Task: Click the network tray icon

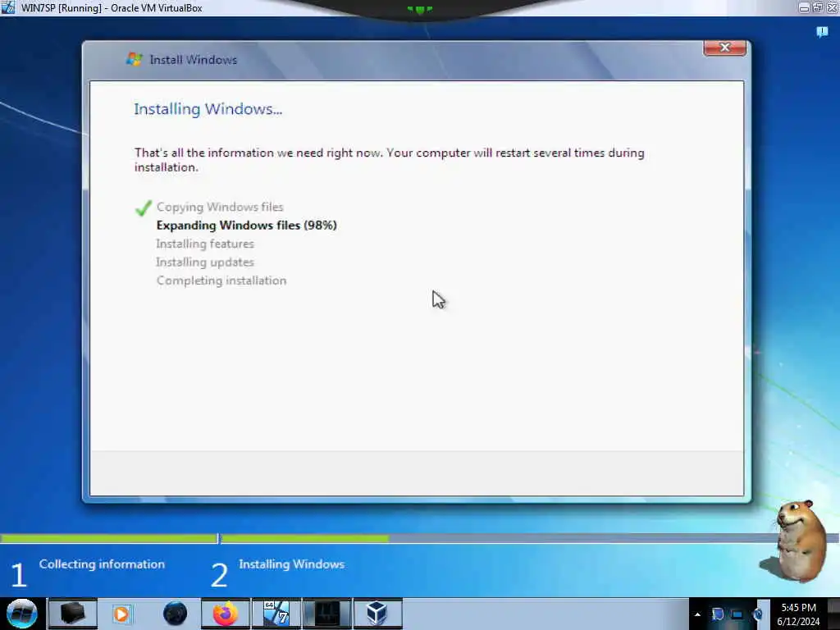Action: tap(737, 614)
